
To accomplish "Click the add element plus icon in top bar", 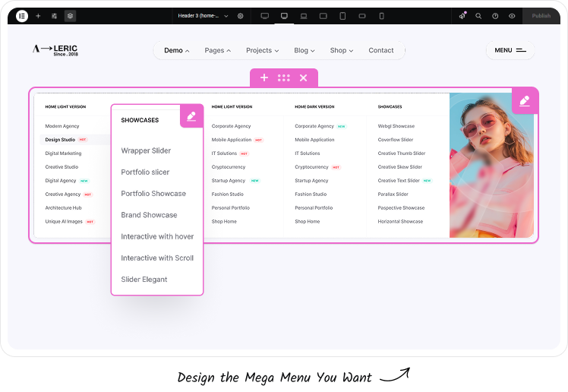I will click(38, 15).
